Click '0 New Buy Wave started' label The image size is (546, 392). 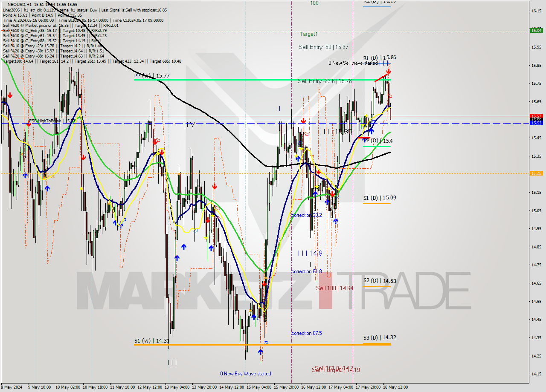click(x=246, y=374)
